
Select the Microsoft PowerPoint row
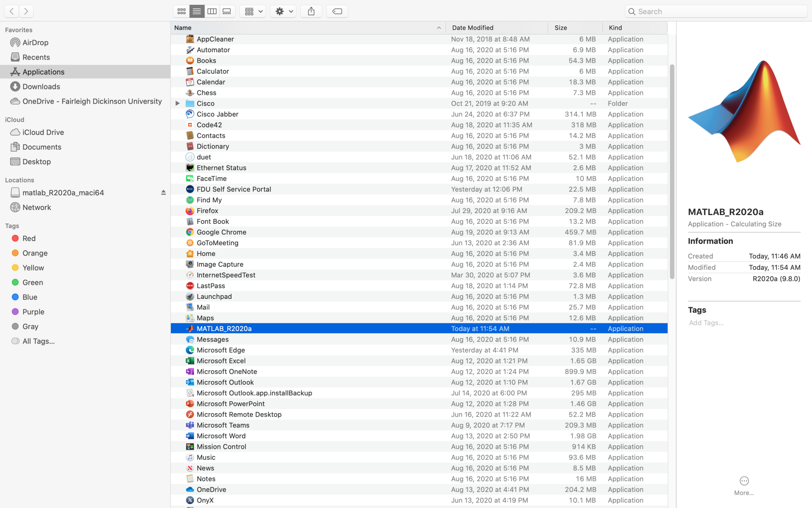point(419,404)
